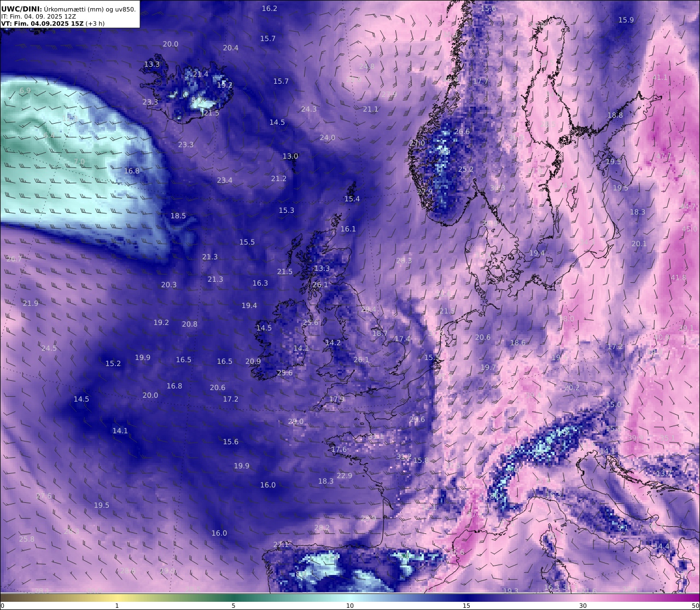The width and height of the screenshot is (700, 610).
Task: Click the map value '18.5'
Action: (x=178, y=216)
